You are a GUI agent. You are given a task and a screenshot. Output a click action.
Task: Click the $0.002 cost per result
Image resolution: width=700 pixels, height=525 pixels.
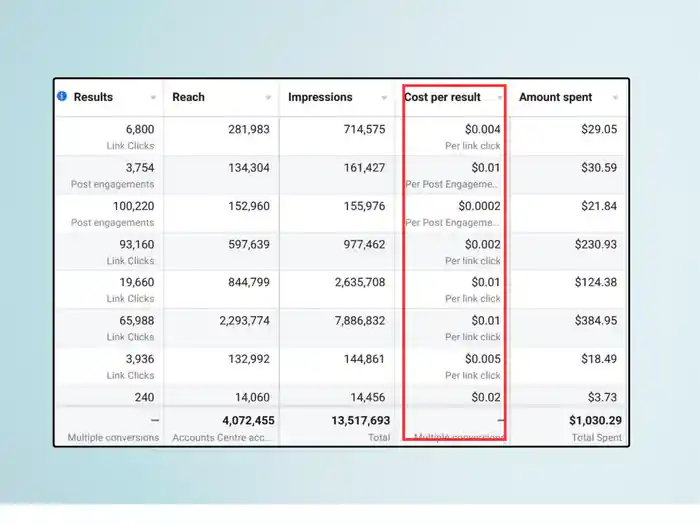[483, 245]
